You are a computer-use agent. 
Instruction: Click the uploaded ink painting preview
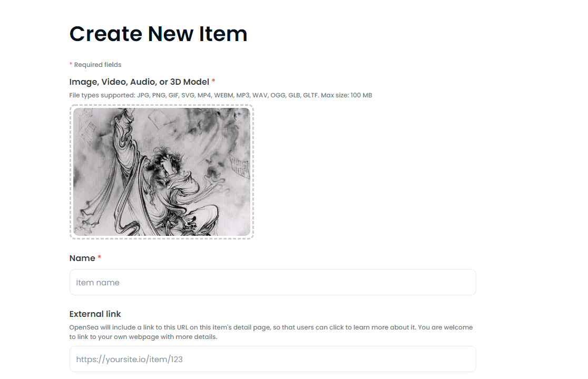coord(162,172)
